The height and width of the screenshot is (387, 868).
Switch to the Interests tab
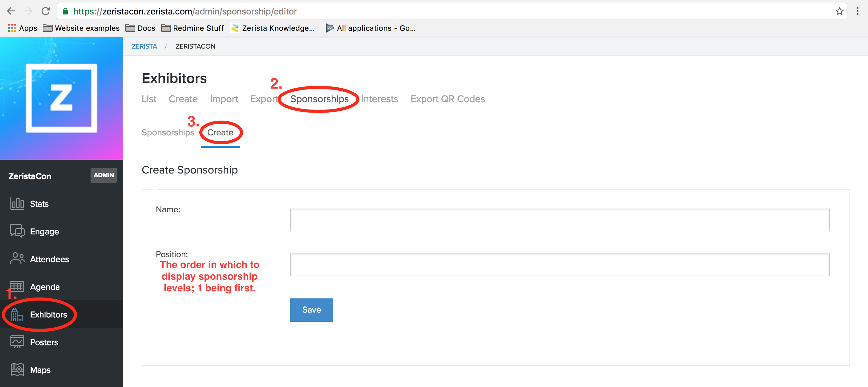379,99
